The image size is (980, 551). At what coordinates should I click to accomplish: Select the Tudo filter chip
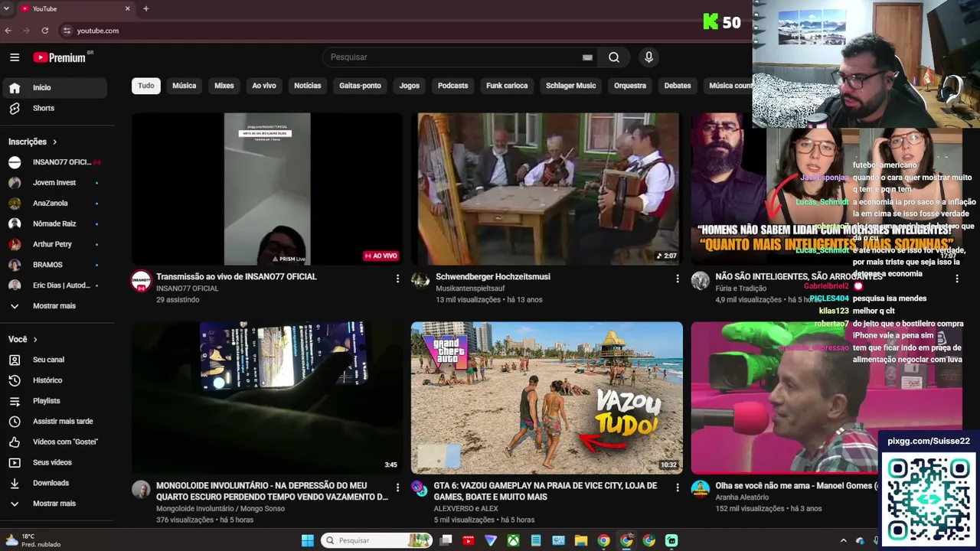click(146, 86)
